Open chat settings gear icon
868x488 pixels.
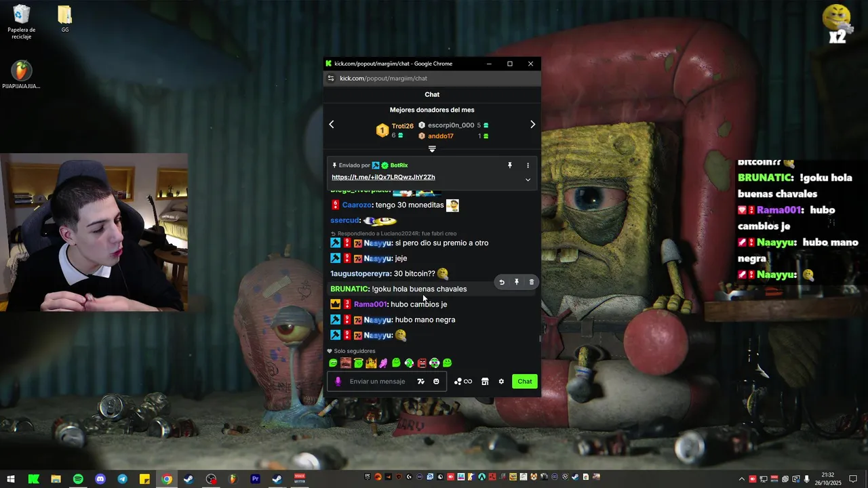point(501,382)
